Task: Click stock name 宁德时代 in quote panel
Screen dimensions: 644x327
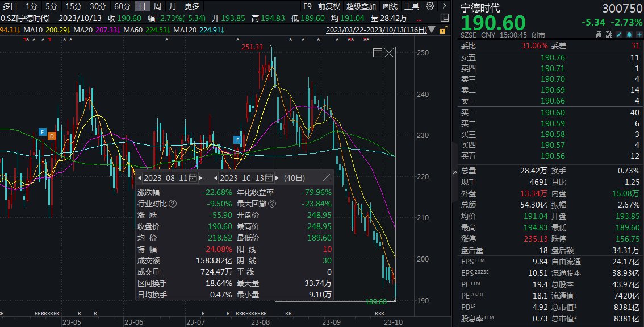Action: 480,8
